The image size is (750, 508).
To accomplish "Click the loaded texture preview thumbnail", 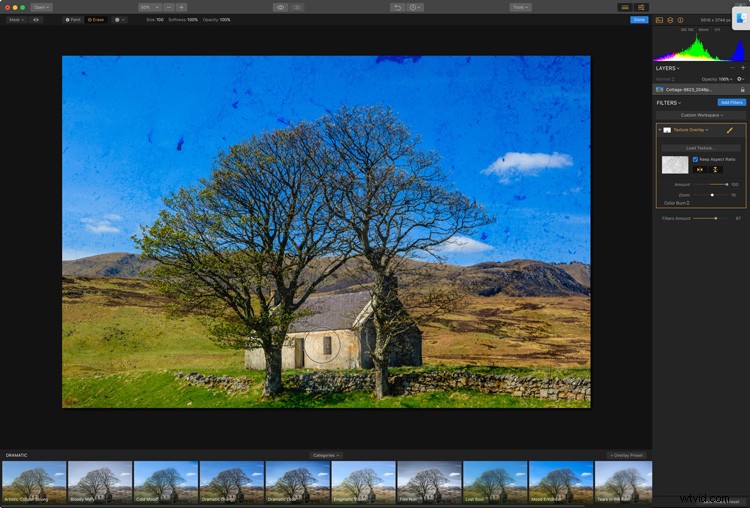I will 675,165.
